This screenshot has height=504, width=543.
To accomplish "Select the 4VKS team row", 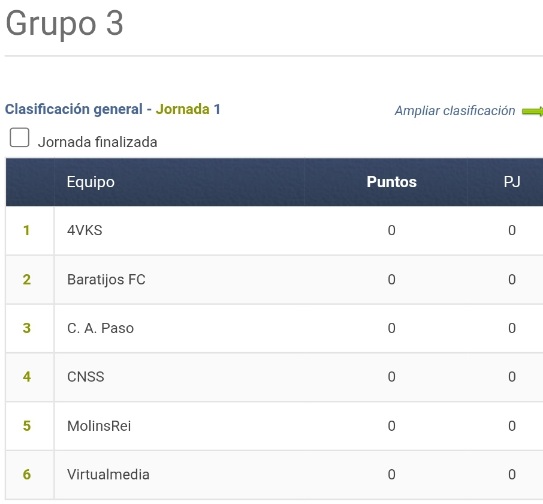I will click(274, 231).
